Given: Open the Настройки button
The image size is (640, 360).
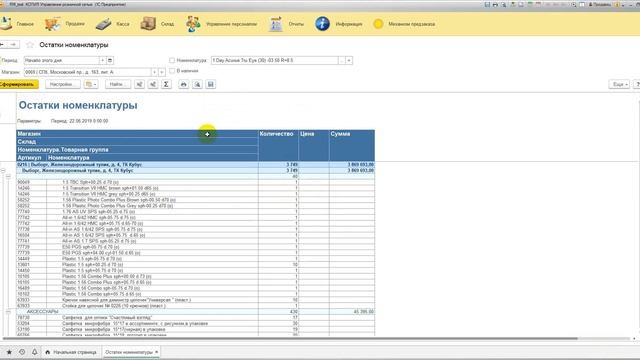Looking at the screenshot, I should point(62,84).
